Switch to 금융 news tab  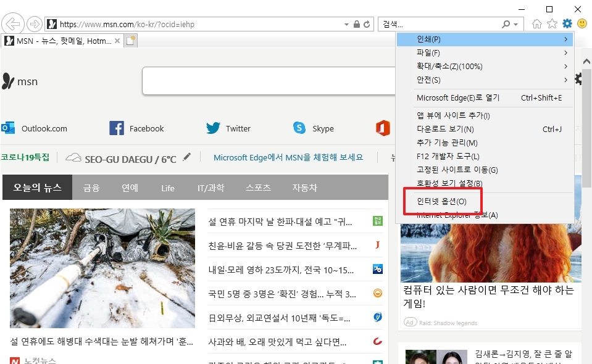pyautogui.click(x=91, y=188)
